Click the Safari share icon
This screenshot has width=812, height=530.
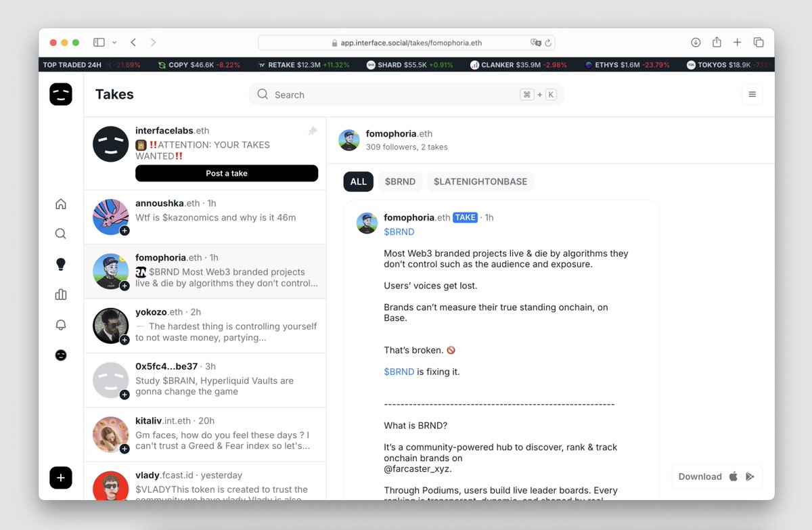pyautogui.click(x=717, y=42)
